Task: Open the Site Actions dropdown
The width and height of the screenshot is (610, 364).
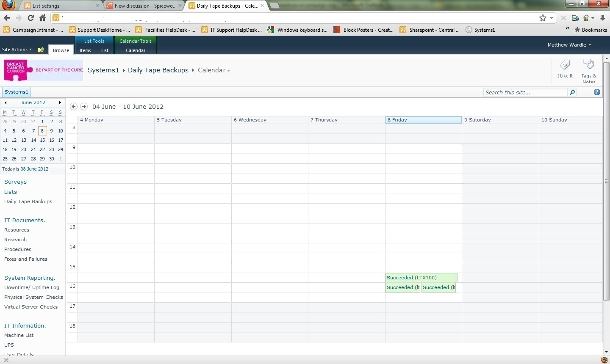Action: pos(17,49)
